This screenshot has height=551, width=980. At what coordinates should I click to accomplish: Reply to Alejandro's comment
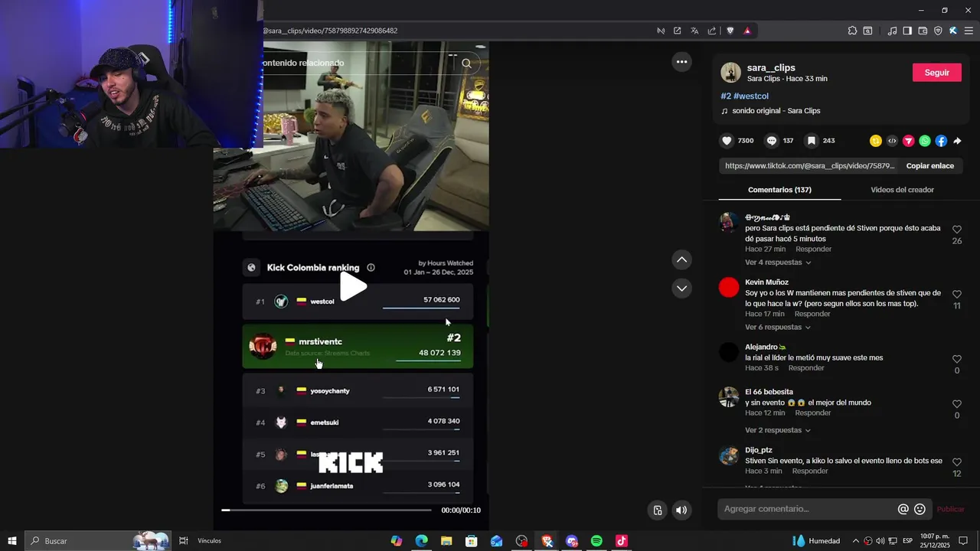806,368
